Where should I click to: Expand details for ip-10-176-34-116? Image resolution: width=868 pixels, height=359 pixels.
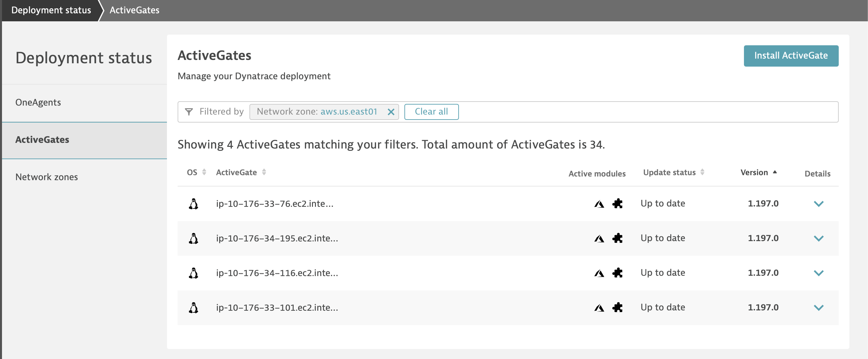(x=818, y=273)
